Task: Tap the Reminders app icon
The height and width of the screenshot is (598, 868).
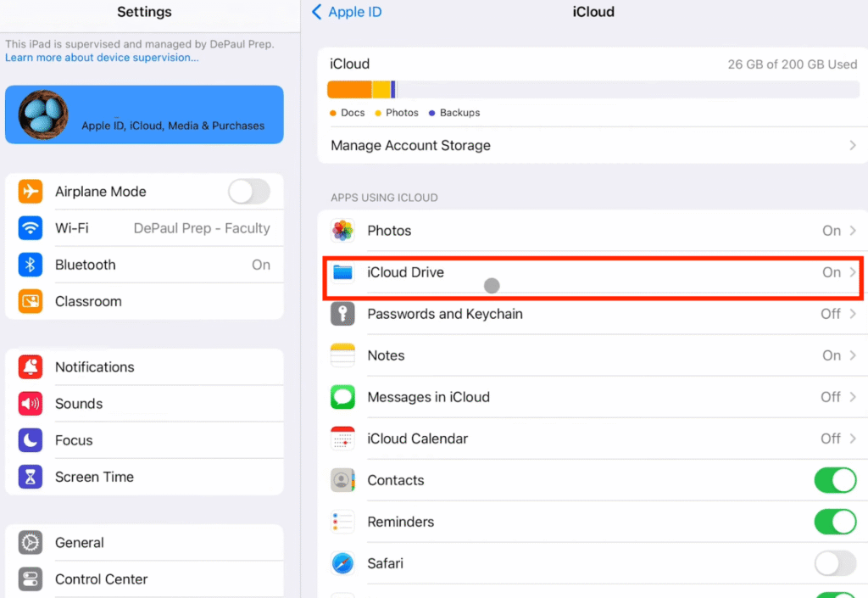Action: (x=342, y=522)
